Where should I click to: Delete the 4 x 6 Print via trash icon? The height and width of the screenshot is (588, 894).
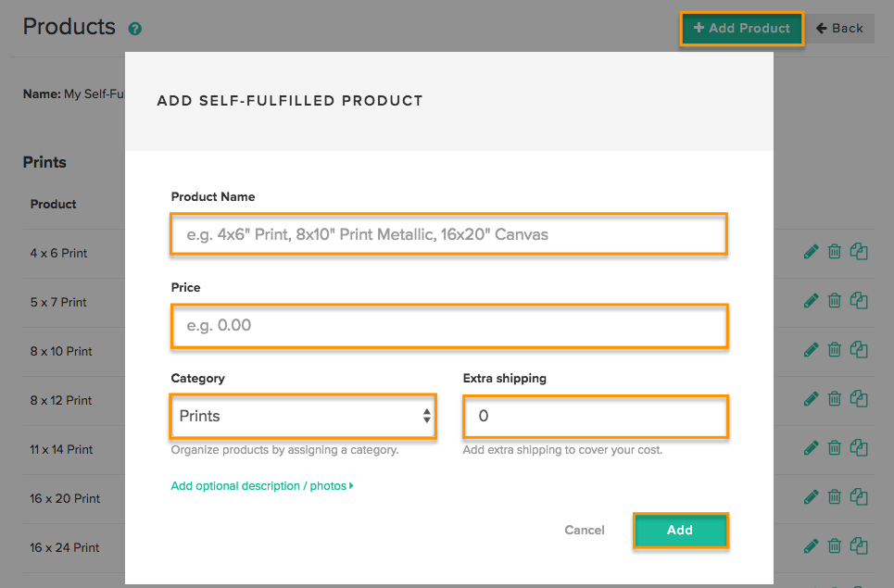(834, 251)
